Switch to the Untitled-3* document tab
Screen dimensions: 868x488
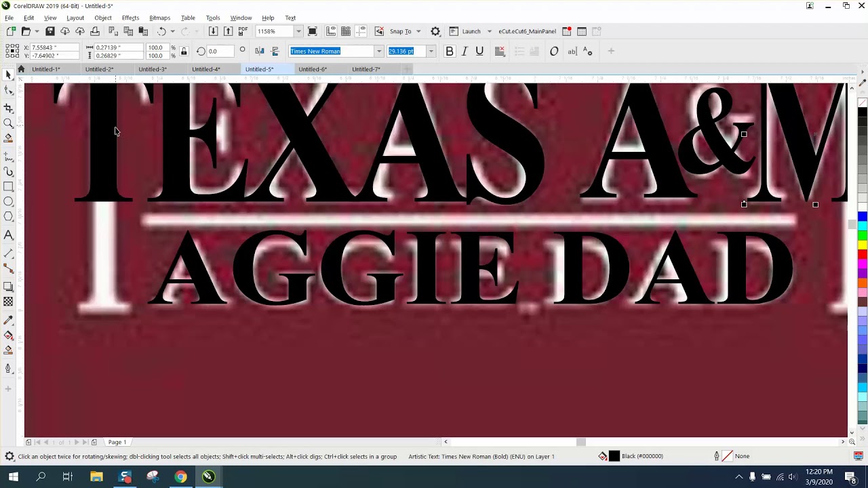tap(153, 69)
